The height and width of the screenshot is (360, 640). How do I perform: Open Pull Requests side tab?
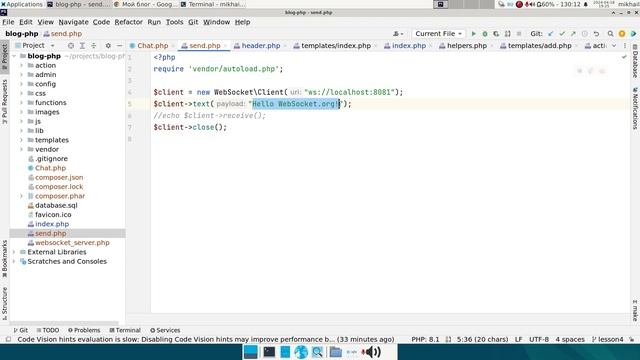point(4,102)
